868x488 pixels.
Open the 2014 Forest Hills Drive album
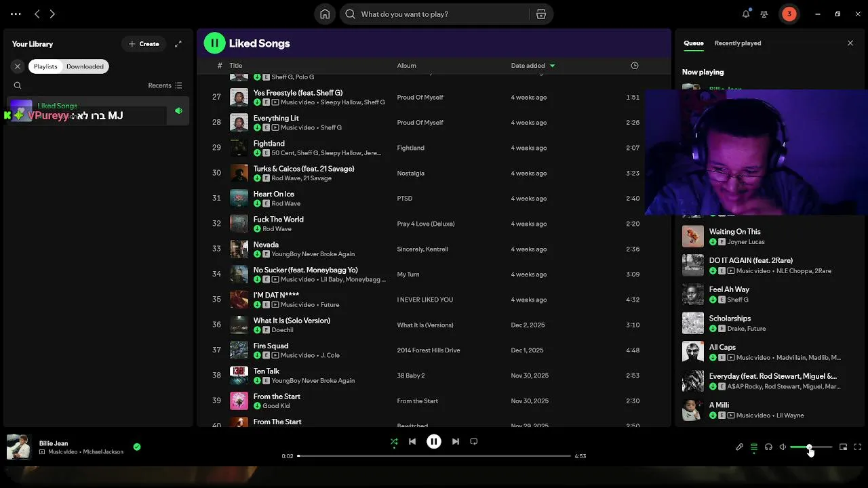click(428, 350)
